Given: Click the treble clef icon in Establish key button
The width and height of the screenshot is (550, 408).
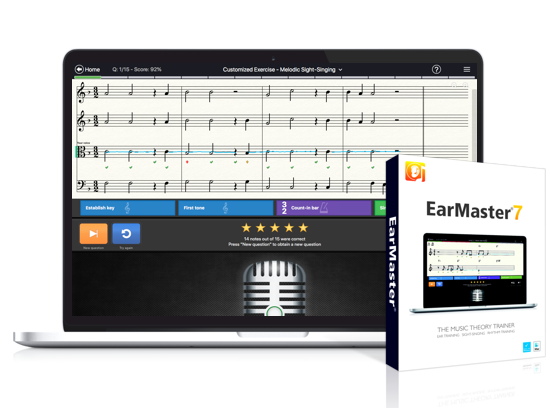Looking at the screenshot, I should [127, 208].
